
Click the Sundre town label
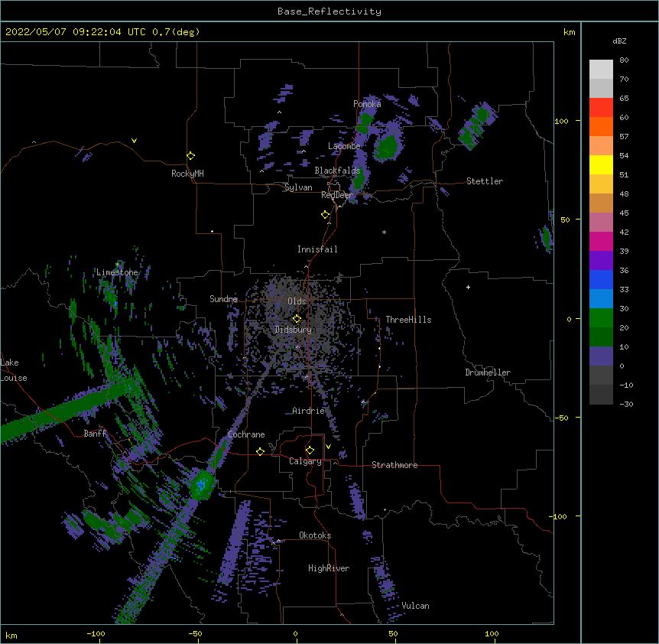coord(223,299)
